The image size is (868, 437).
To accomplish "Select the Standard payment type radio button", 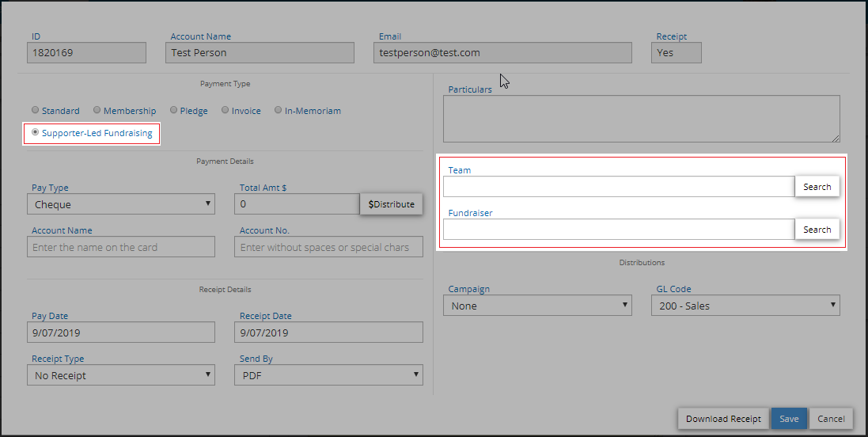I will pos(35,111).
